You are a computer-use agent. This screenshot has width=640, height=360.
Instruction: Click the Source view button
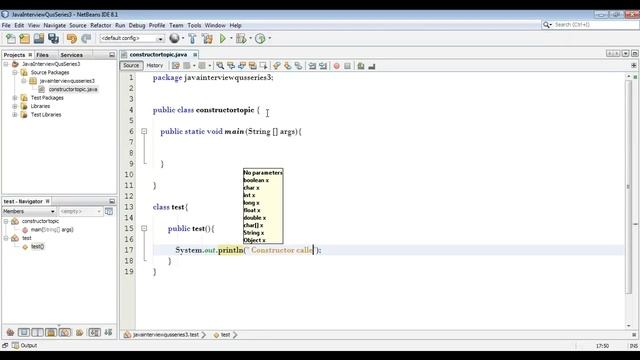131,65
